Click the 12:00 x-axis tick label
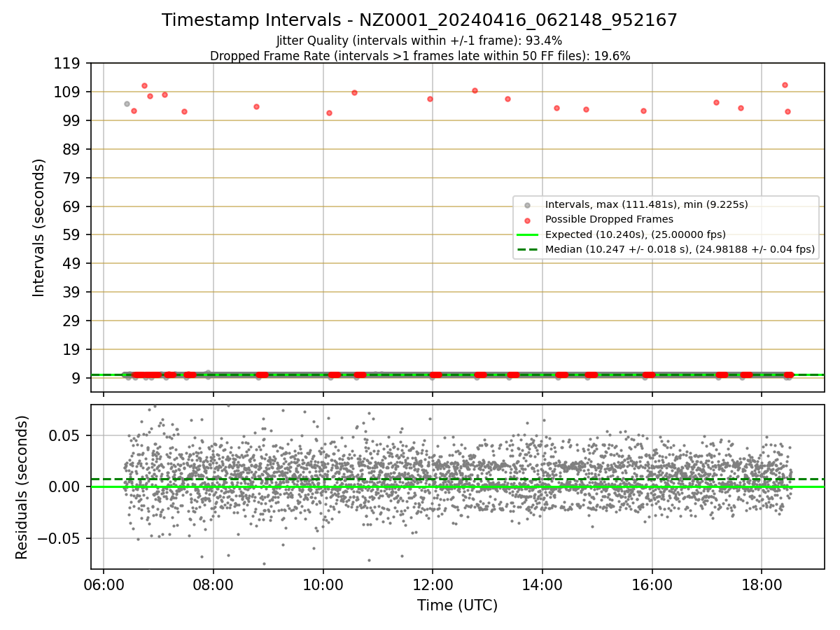 (x=433, y=584)
